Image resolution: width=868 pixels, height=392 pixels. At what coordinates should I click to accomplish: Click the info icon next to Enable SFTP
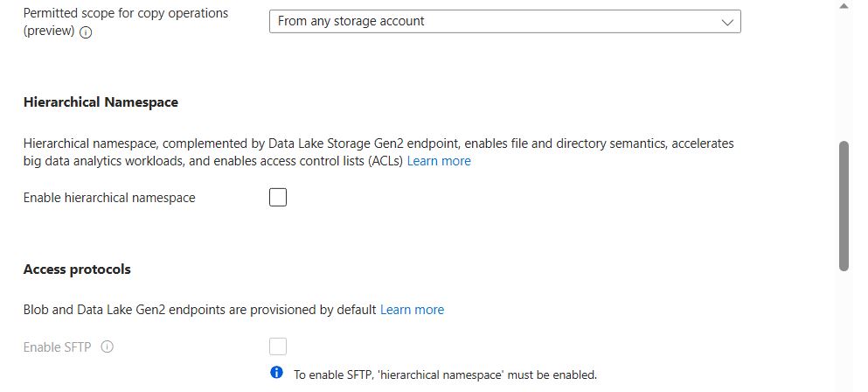[x=108, y=346]
